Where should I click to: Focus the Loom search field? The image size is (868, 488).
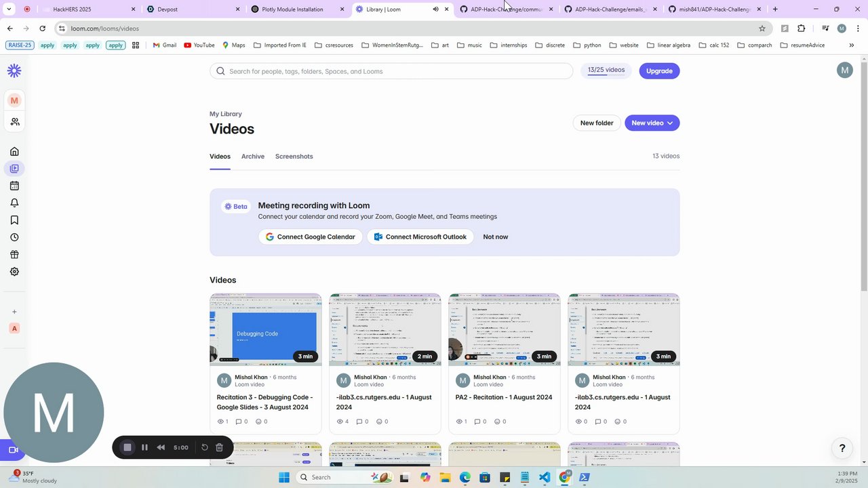[x=391, y=71]
